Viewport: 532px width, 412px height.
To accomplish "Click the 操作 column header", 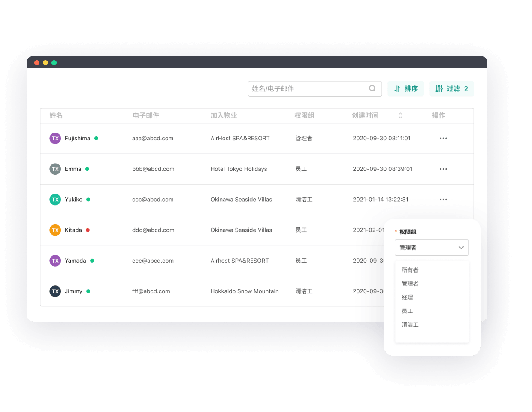I will coord(438,115).
